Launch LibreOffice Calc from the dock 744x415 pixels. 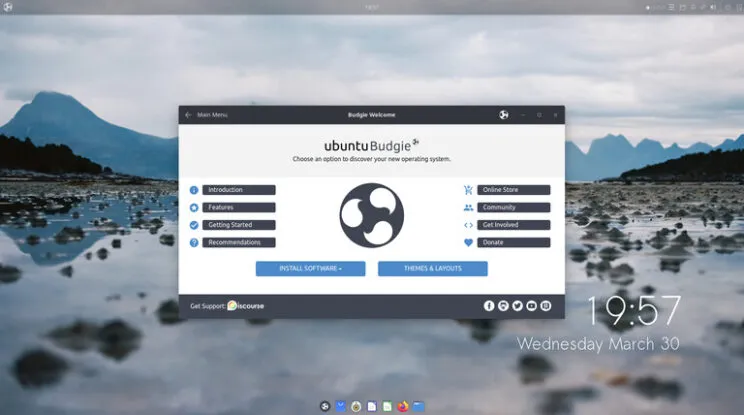388,406
